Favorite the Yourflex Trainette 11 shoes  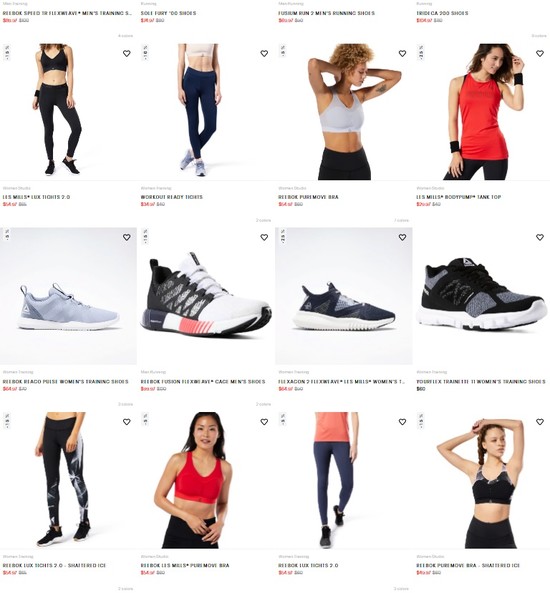(540, 237)
